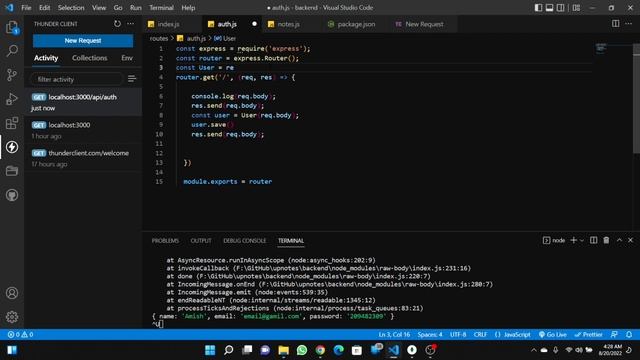Open the Terminal menu
Screen dimensions: 640x360
[x=161, y=8]
